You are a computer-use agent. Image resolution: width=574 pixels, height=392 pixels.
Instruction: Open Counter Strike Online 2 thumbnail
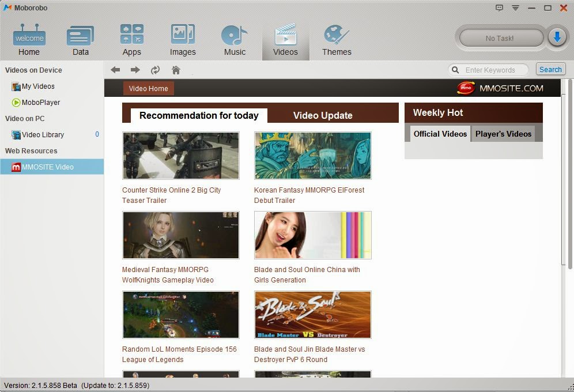pyautogui.click(x=181, y=156)
